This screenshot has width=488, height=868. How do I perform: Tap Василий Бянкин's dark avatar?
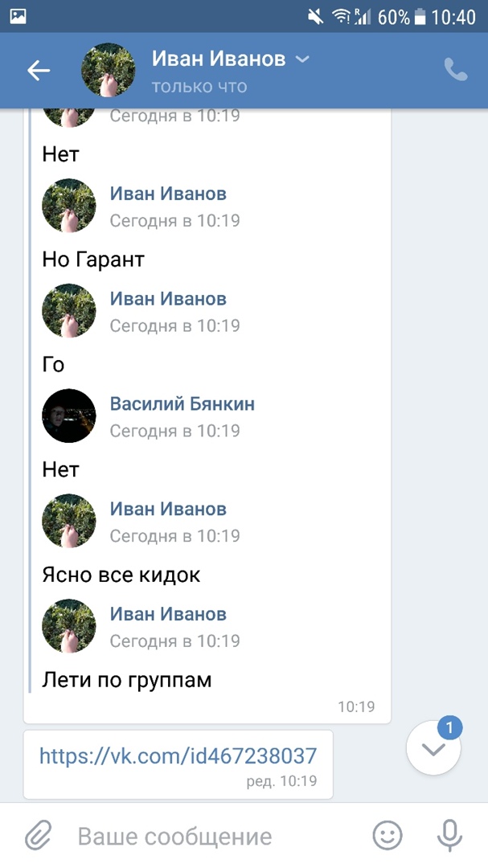69,416
